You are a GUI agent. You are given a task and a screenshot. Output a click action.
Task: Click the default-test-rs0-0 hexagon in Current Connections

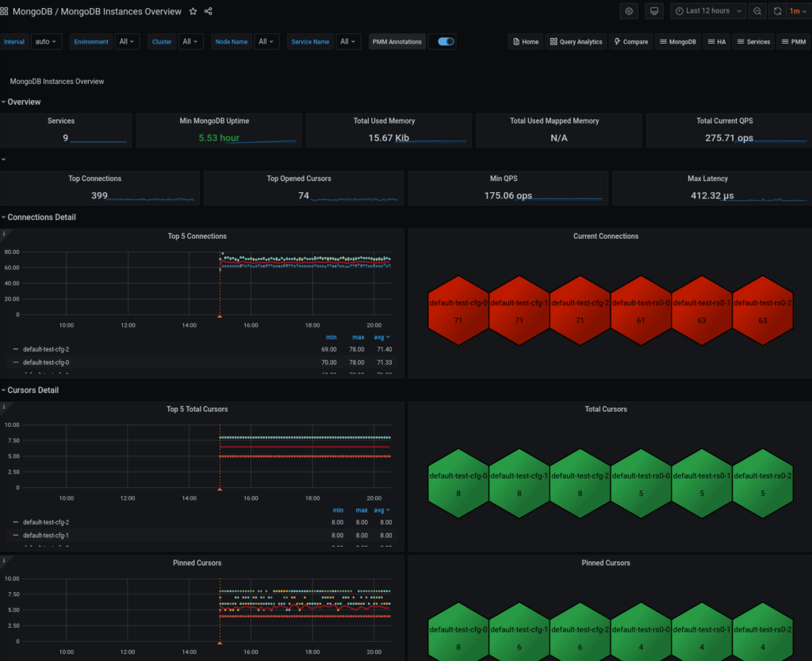pyautogui.click(x=641, y=311)
